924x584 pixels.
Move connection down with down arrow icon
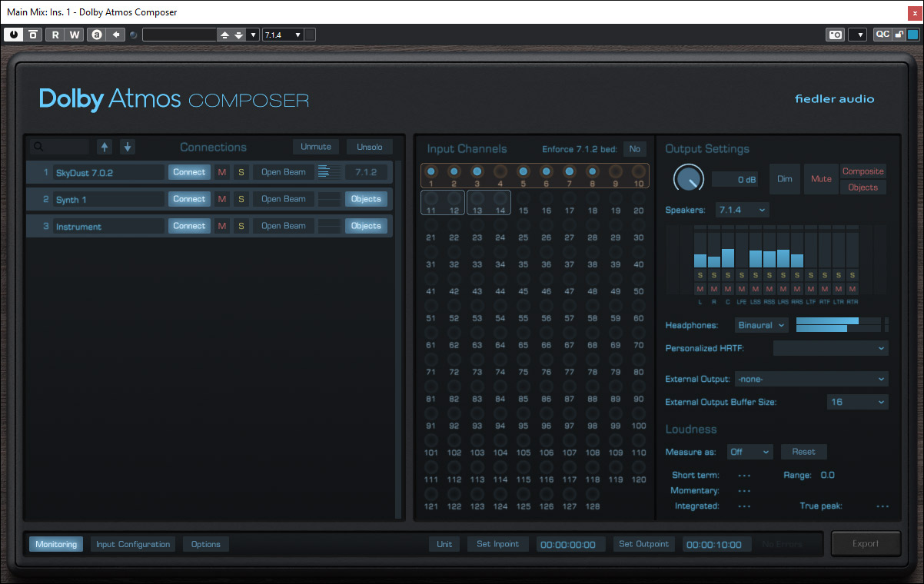pyautogui.click(x=128, y=147)
